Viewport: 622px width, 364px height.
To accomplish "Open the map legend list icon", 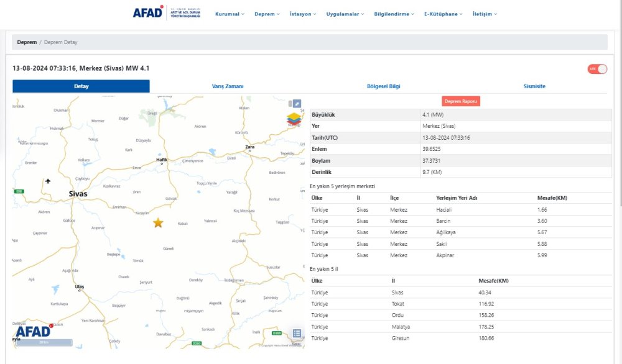I will pos(297,334).
